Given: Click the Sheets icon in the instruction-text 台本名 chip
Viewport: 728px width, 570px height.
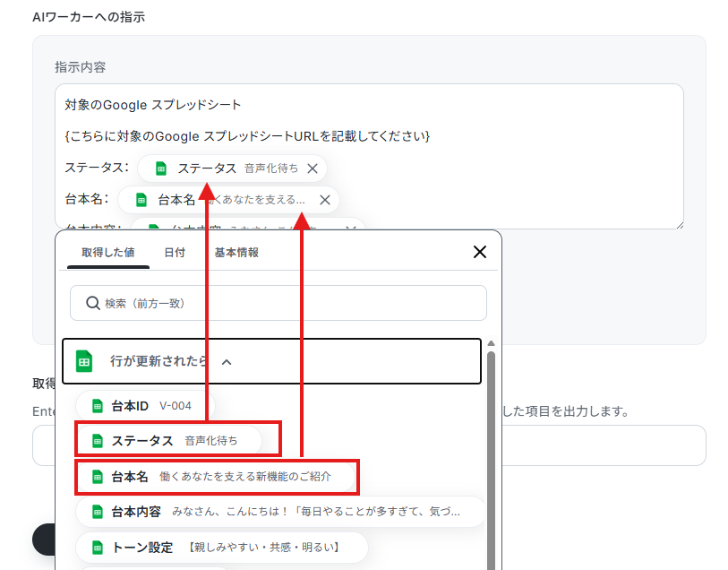Looking at the screenshot, I should pos(141,200).
